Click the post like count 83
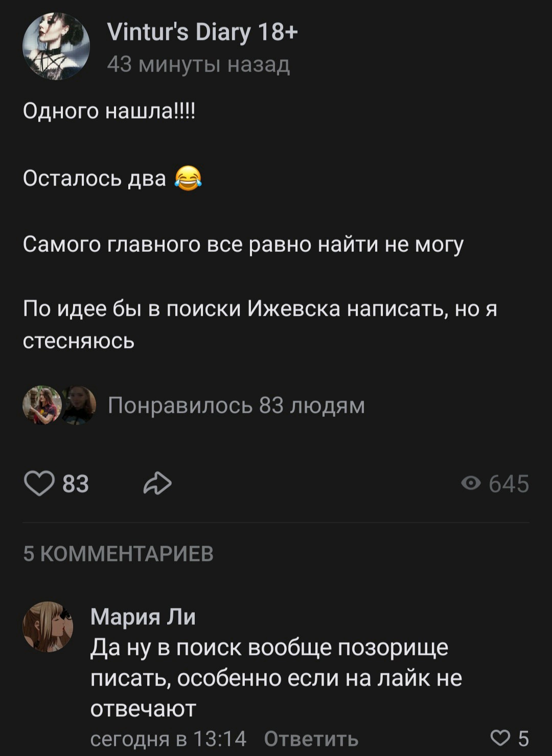 pyautogui.click(x=76, y=484)
